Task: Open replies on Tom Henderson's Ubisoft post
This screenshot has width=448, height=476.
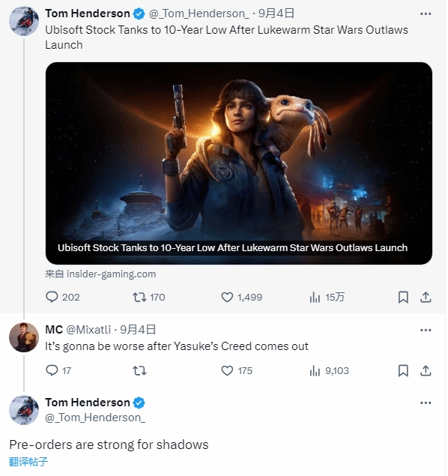Action: coord(62,297)
